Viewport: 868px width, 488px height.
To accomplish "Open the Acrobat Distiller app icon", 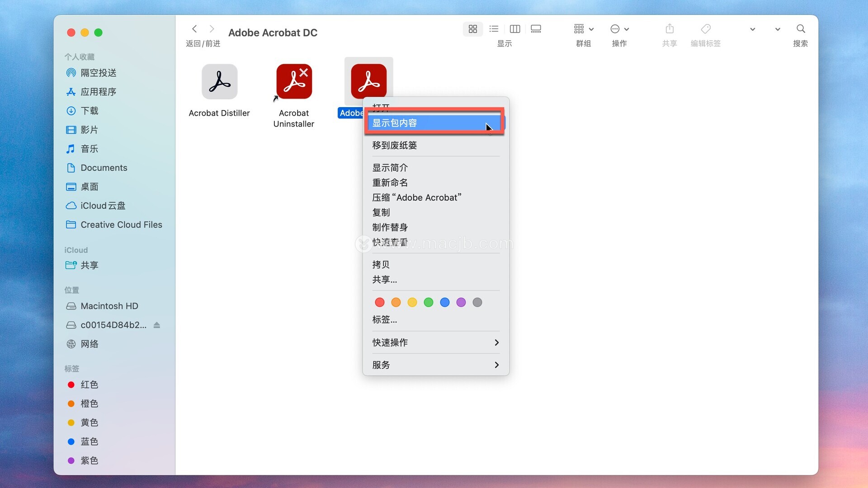I will coord(219,82).
